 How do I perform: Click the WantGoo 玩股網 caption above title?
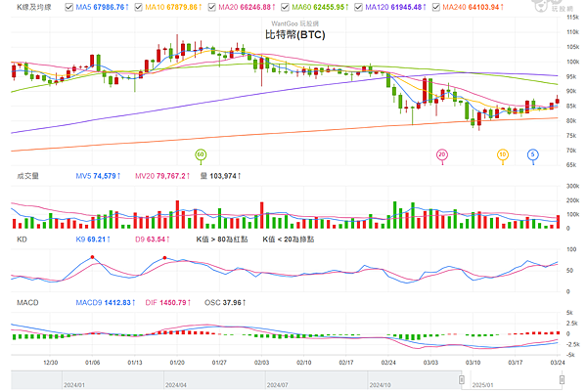(295, 23)
